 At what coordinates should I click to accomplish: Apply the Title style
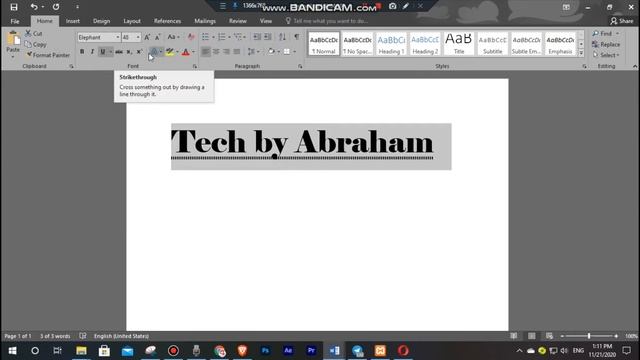click(459, 44)
